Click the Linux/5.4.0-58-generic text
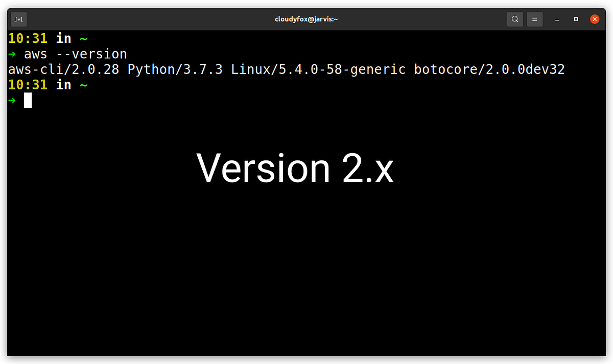The height and width of the screenshot is (364, 613). [x=318, y=69]
